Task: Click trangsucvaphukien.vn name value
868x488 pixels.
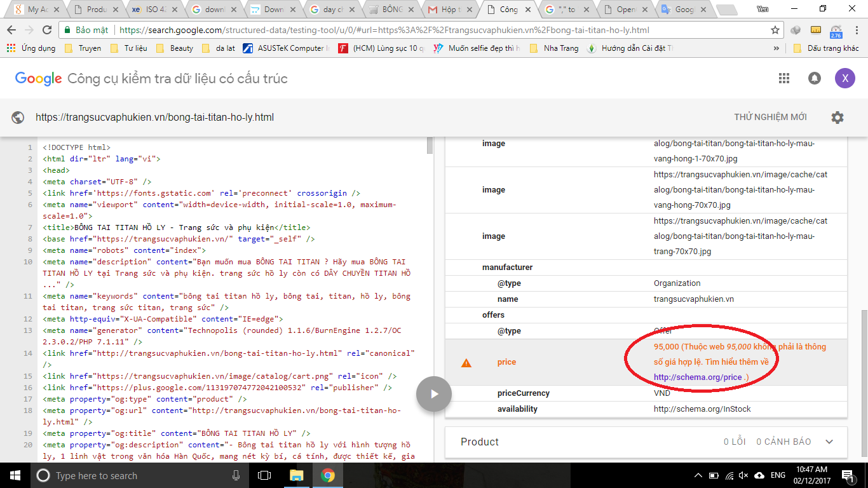Action: 694,299
